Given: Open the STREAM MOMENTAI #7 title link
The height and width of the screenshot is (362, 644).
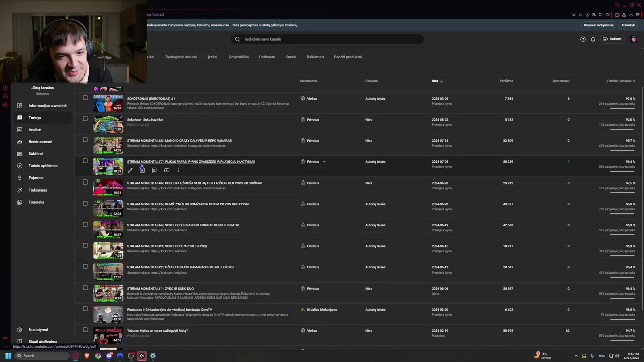Looking at the screenshot, I should pos(191,162).
